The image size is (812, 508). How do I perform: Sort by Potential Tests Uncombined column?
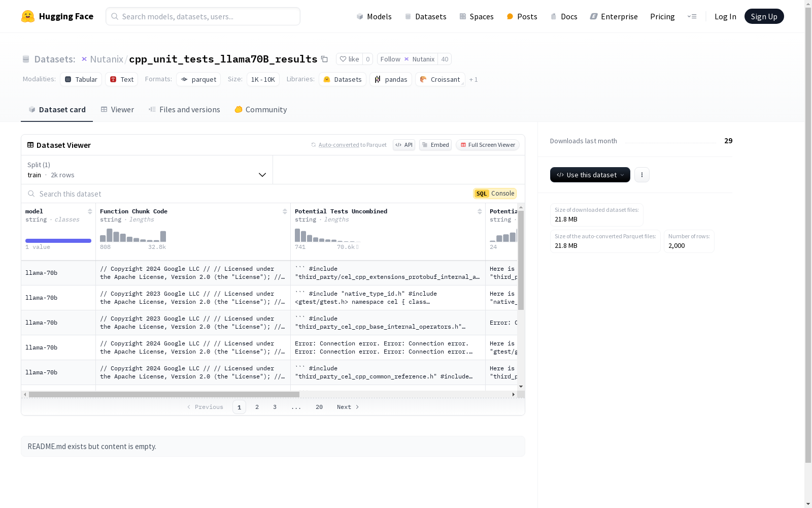tap(480, 211)
